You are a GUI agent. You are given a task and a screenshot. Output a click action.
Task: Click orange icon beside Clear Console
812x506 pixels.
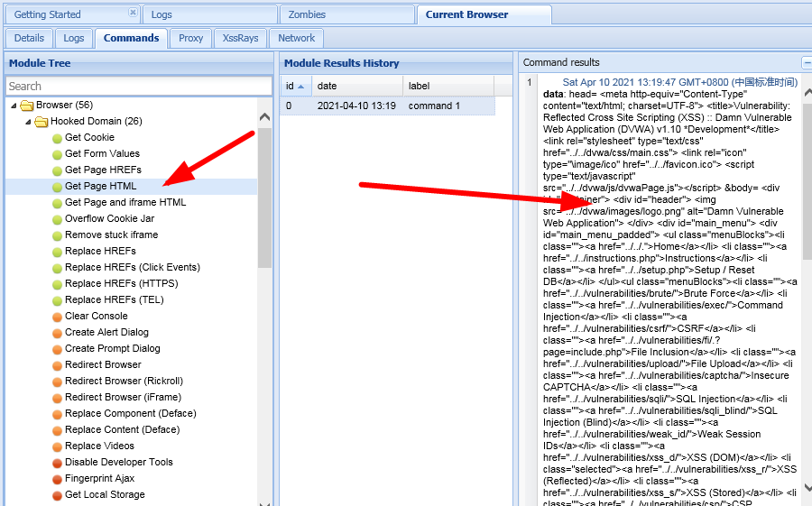pos(57,317)
